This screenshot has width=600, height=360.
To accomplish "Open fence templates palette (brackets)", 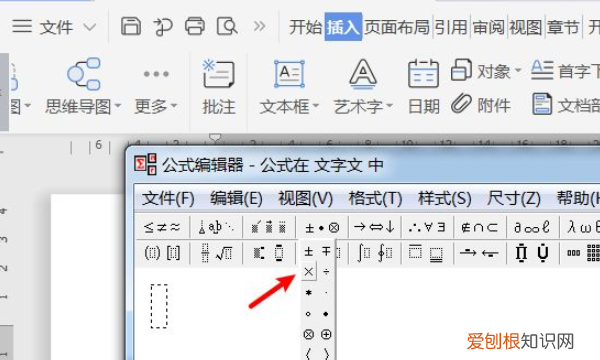I will (162, 253).
